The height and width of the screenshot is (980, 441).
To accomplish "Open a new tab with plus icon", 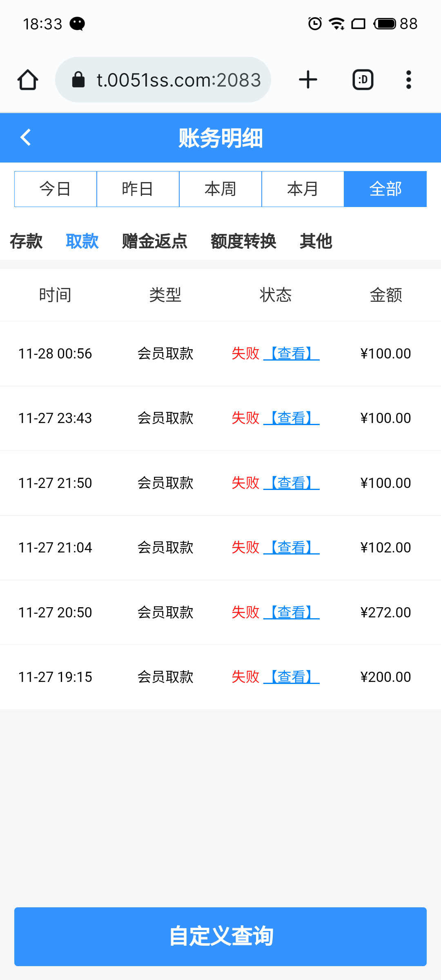I will point(308,80).
